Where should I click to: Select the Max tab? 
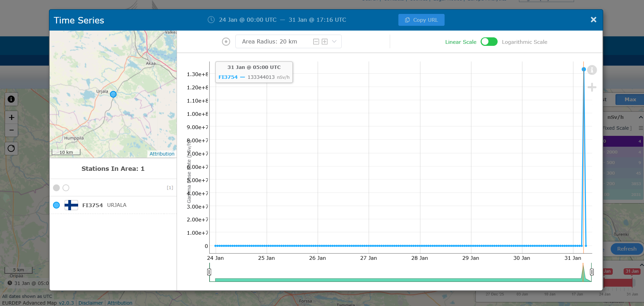point(630,100)
